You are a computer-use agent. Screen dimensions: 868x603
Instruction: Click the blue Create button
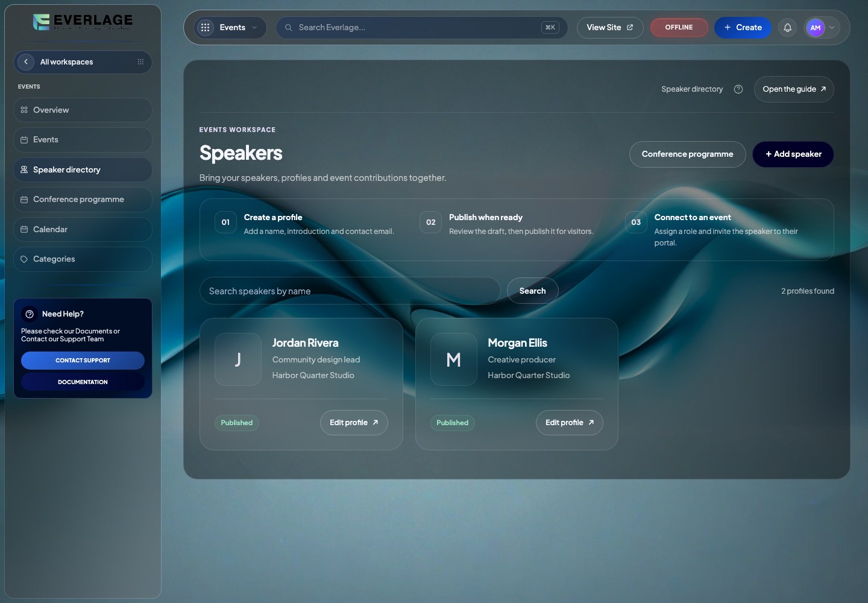click(743, 27)
